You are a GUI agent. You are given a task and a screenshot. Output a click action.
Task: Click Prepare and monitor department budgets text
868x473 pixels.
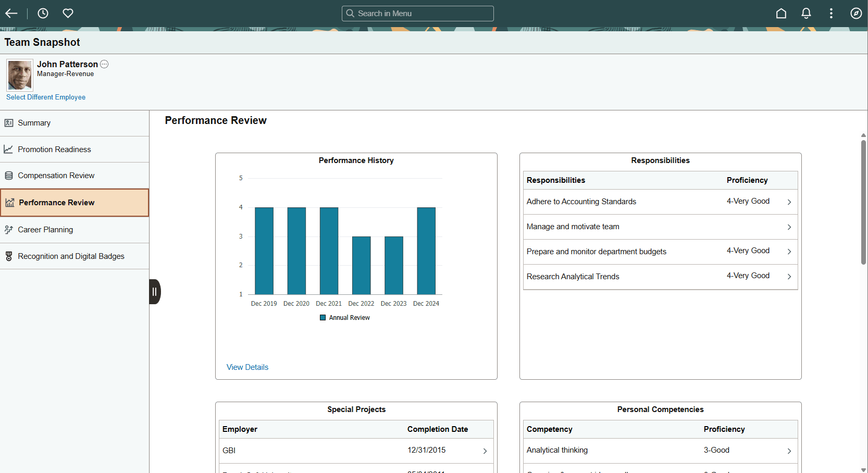pyautogui.click(x=597, y=252)
